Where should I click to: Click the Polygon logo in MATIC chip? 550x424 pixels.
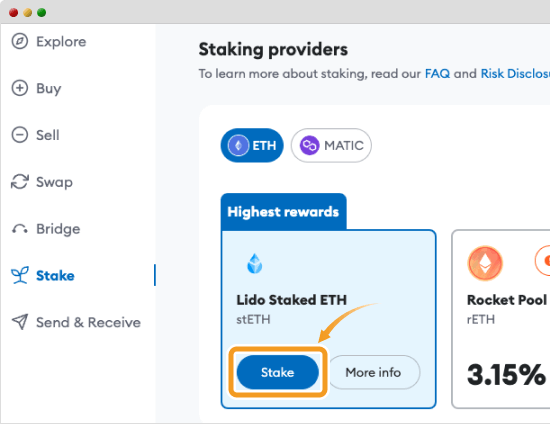point(309,145)
